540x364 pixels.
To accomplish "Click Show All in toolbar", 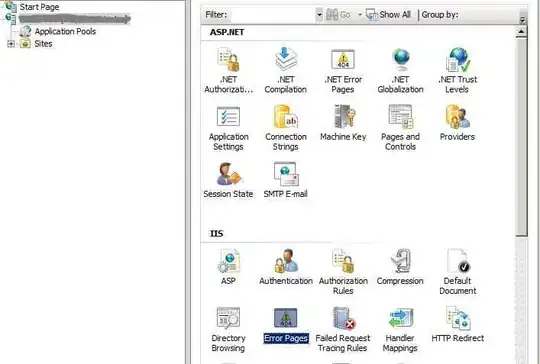I will 388,15.
